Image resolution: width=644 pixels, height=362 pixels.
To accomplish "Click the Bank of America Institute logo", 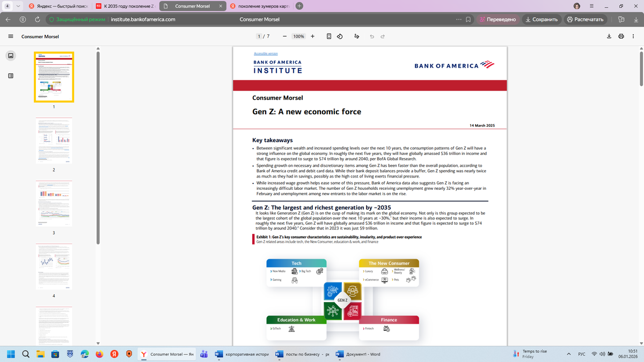I will click(x=277, y=67).
